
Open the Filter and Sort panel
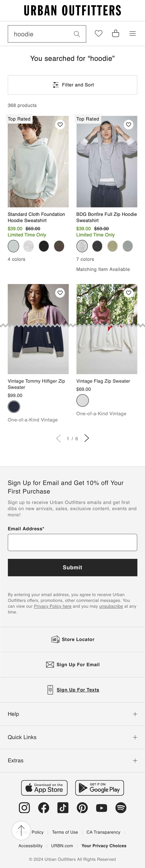click(72, 85)
